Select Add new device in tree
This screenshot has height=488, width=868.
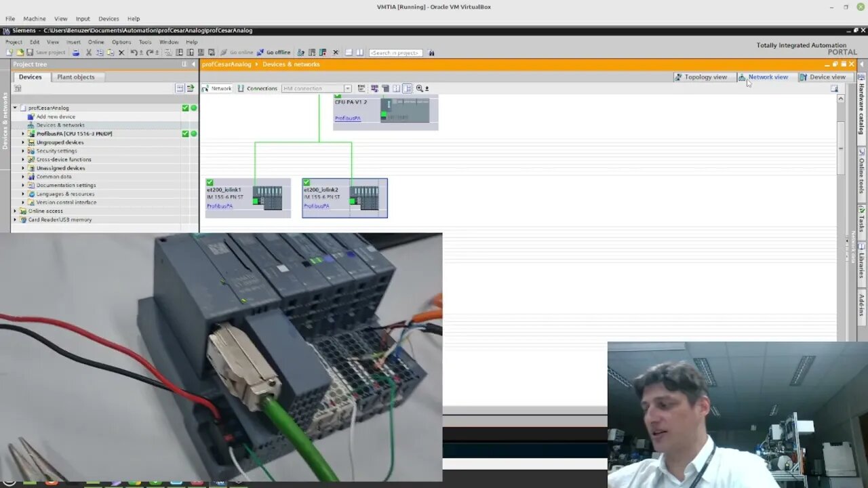(56, 117)
